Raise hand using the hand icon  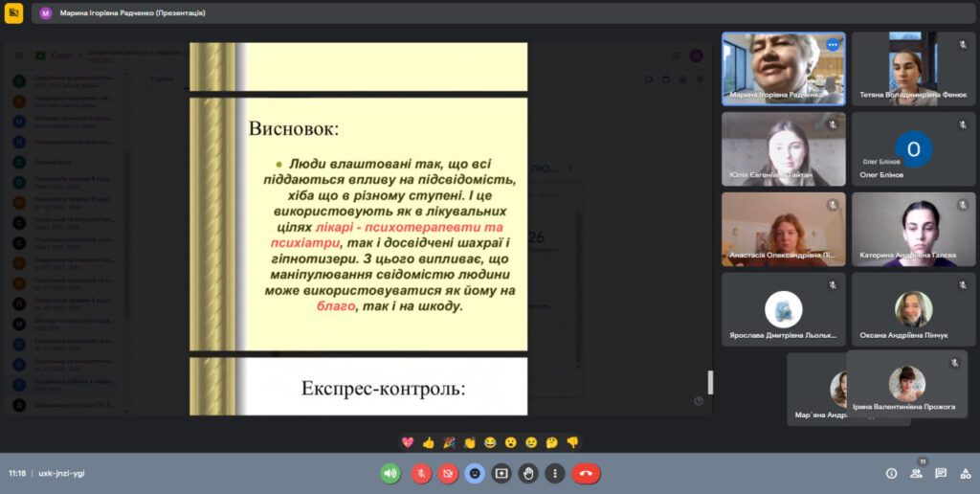click(528, 473)
